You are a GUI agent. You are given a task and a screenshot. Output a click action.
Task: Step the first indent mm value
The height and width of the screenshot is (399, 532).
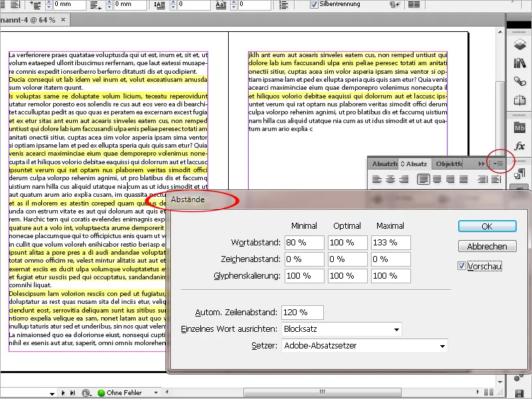pyautogui.click(x=49, y=5)
